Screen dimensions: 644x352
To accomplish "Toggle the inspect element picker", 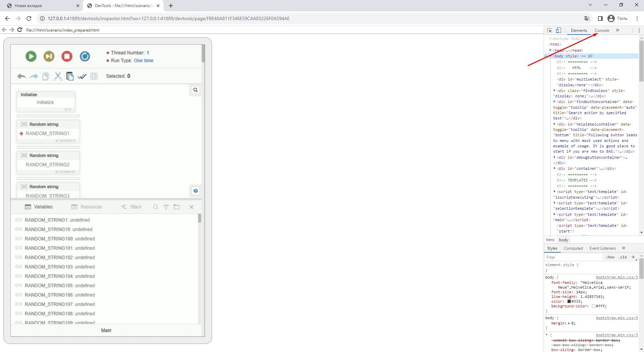I will (x=549, y=31).
